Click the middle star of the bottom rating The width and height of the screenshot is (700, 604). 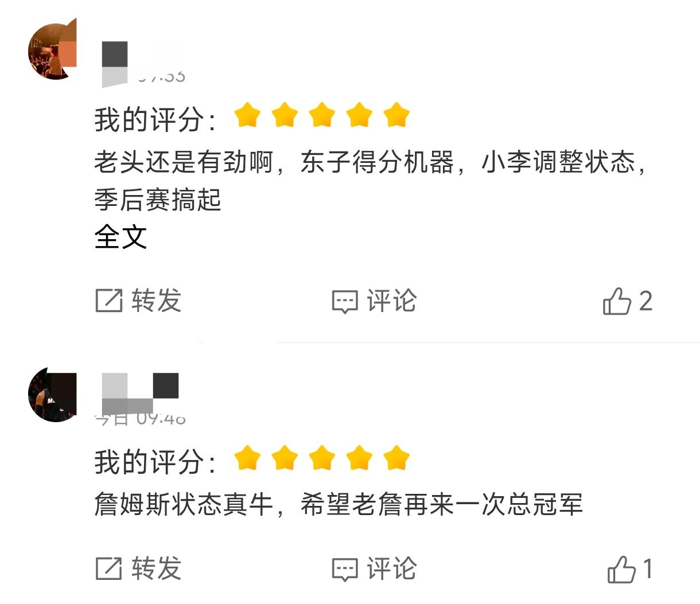tap(322, 457)
